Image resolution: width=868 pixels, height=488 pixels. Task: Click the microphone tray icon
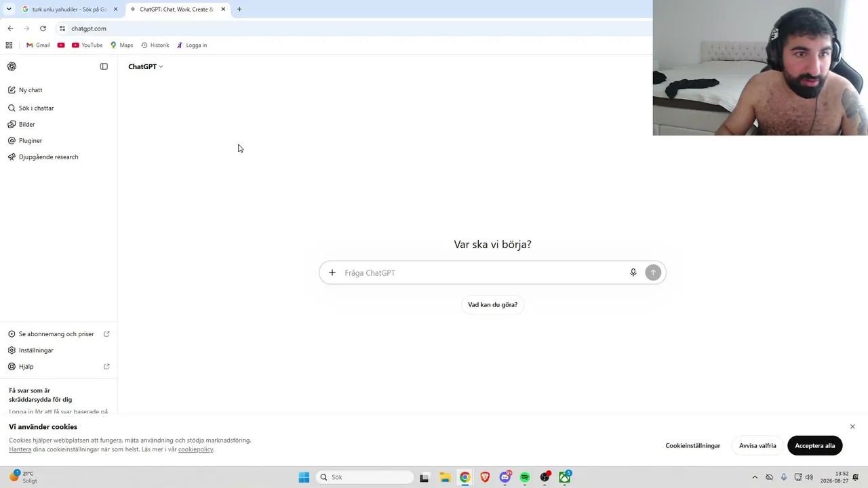point(784,477)
